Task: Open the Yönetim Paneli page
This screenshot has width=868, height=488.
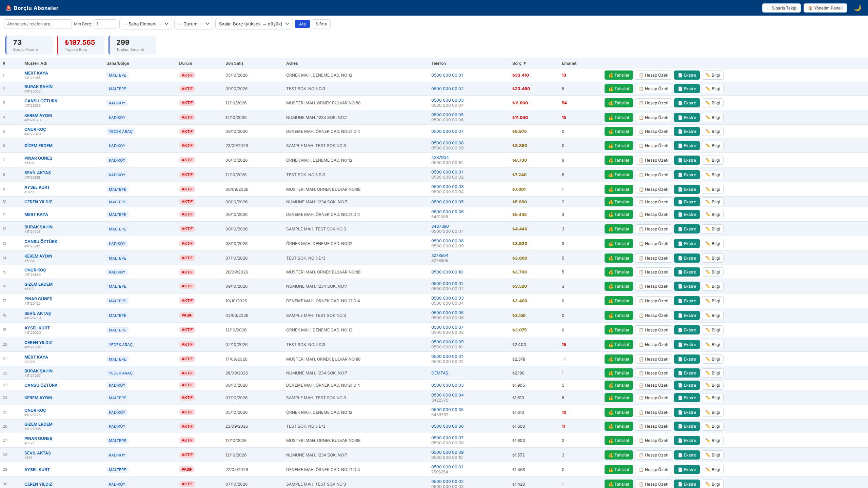Action: (x=825, y=8)
